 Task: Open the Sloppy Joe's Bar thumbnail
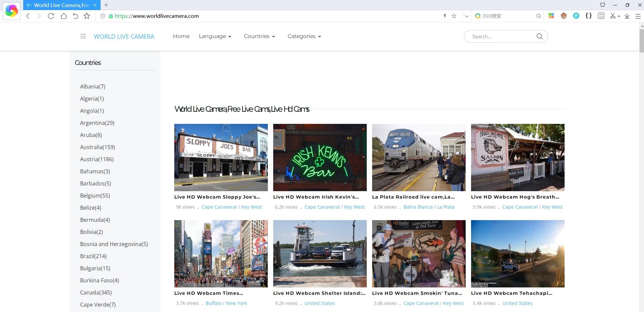pos(221,158)
